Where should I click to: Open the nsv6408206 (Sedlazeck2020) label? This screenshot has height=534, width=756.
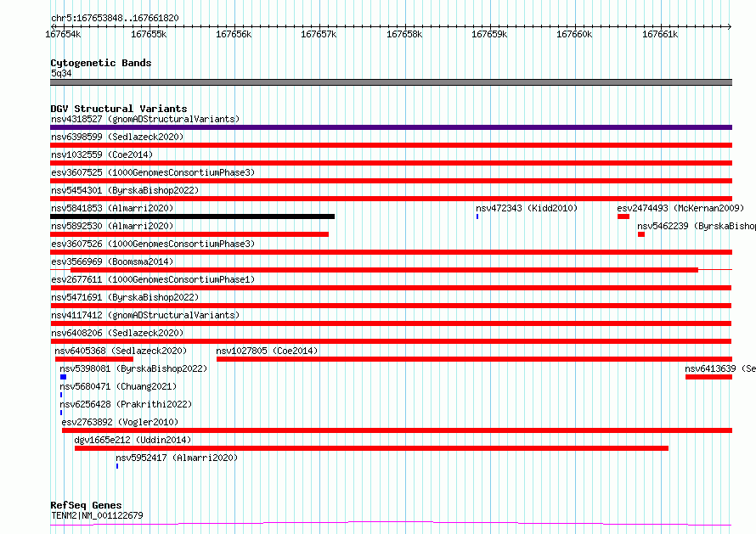tap(117, 333)
